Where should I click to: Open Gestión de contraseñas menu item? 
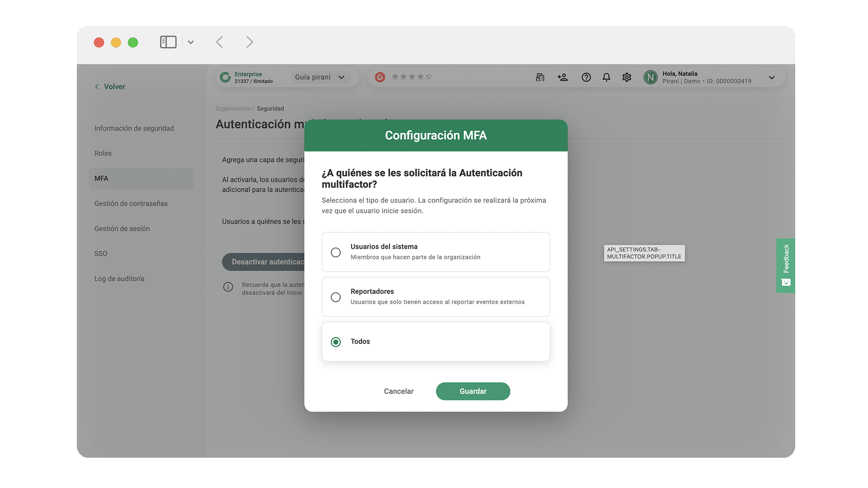pos(131,203)
